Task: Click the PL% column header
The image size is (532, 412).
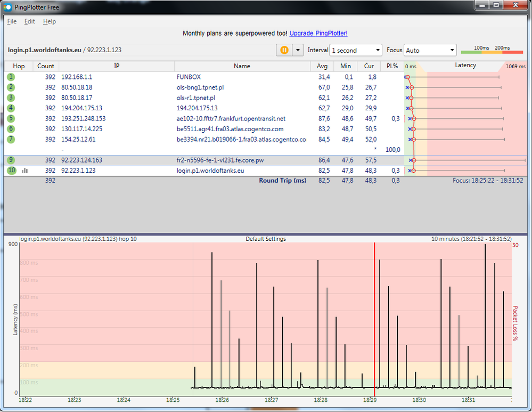Action: tap(391, 66)
